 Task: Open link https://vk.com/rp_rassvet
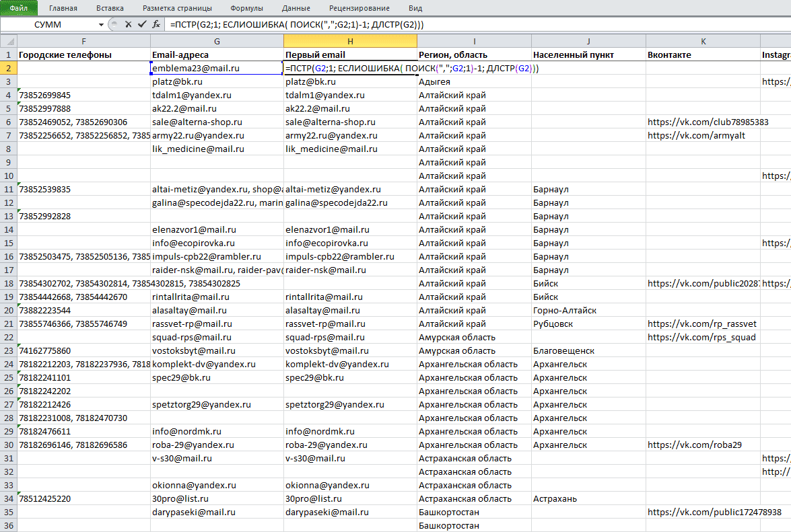702,324
